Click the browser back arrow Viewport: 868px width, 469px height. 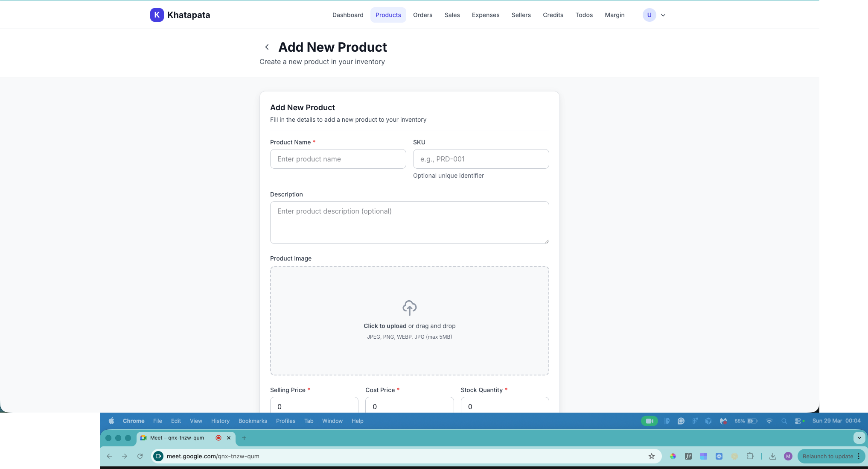coord(109,456)
